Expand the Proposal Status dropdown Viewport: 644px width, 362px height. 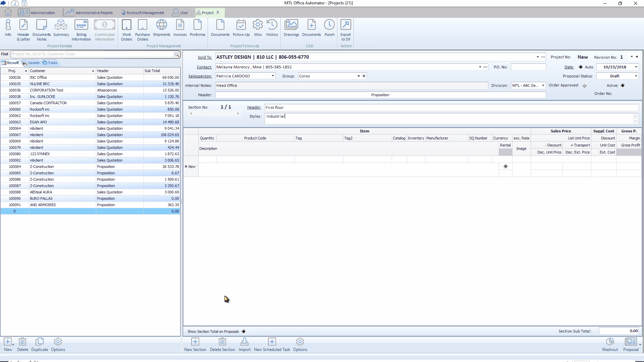pyautogui.click(x=636, y=76)
